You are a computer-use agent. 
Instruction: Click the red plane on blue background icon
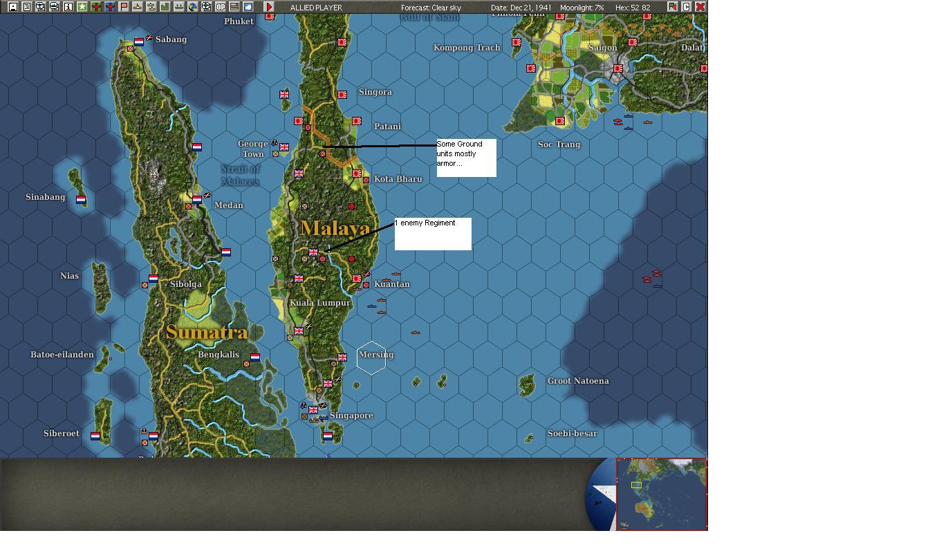tap(110, 7)
